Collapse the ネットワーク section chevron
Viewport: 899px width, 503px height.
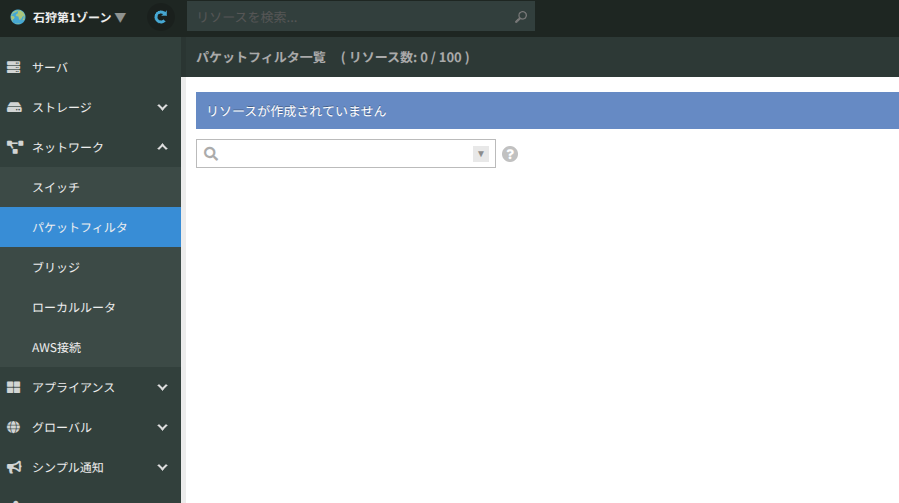[x=162, y=147]
